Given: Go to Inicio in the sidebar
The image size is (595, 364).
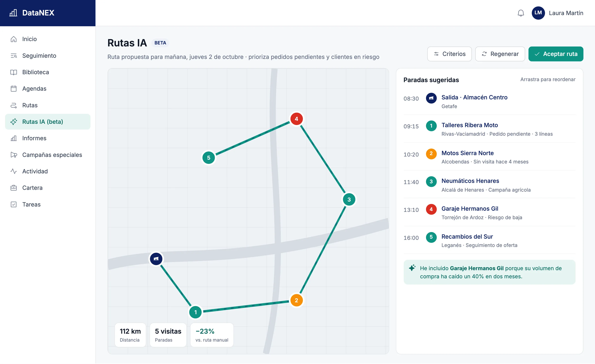Looking at the screenshot, I should point(48,39).
